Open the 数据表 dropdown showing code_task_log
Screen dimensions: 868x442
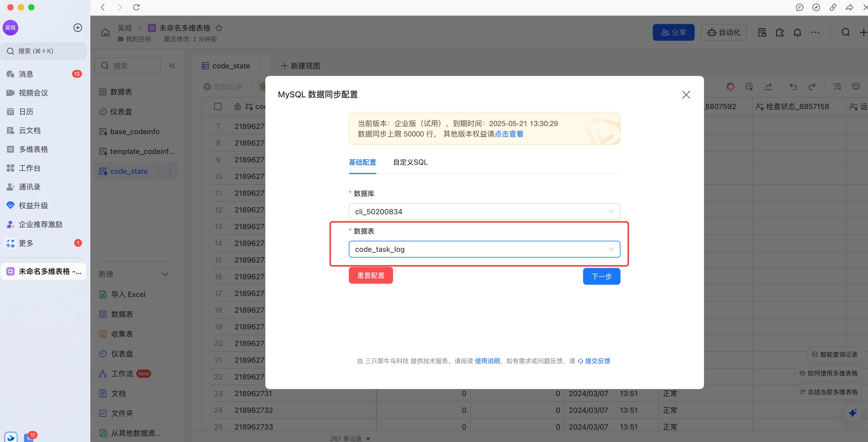coord(484,249)
